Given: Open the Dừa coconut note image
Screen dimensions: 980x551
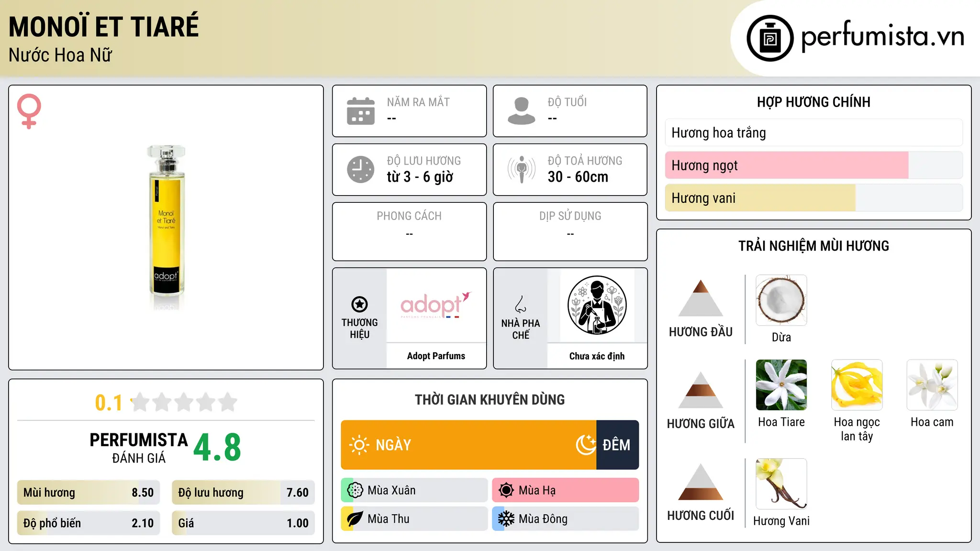Looking at the screenshot, I should coord(781,300).
